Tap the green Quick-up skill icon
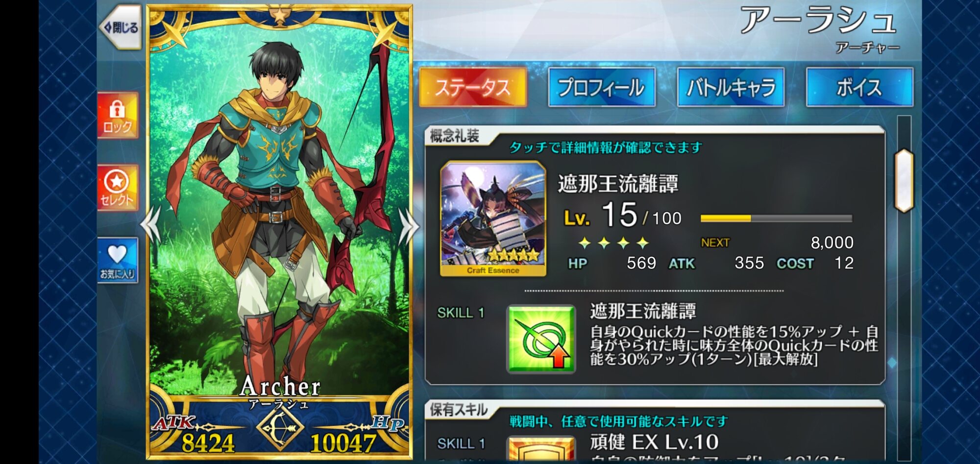Viewport: 980px width, 464px height. [x=541, y=339]
